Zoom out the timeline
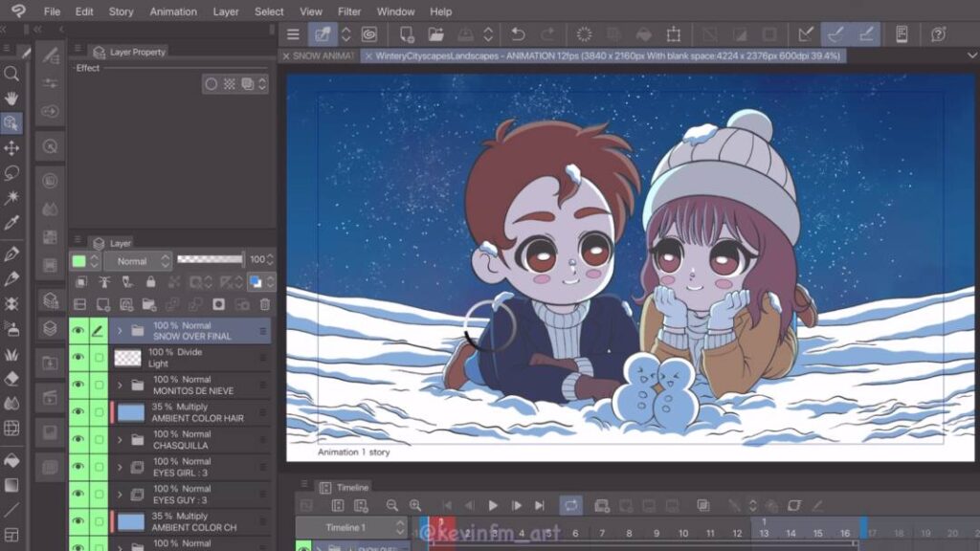This screenshot has width=980, height=551. pos(391,505)
